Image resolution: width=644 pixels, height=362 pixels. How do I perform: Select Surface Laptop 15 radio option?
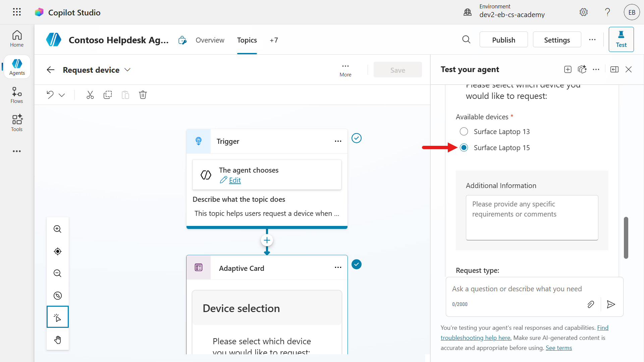pyautogui.click(x=464, y=148)
